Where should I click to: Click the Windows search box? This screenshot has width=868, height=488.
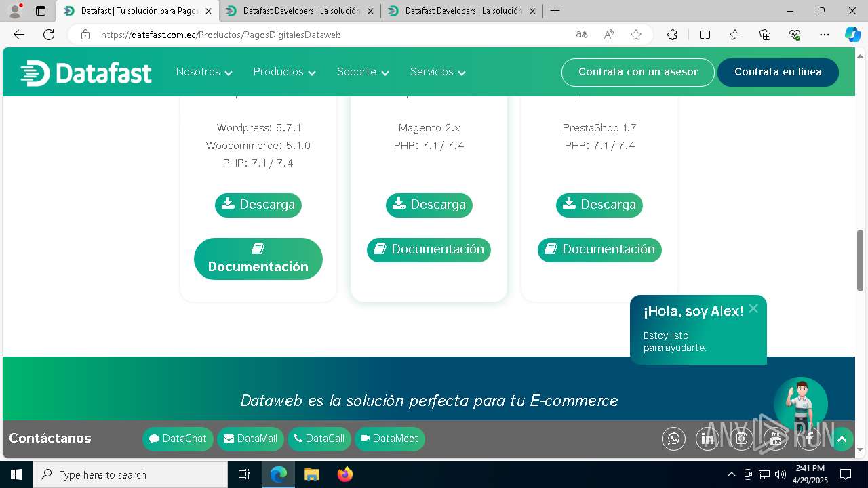(130, 474)
